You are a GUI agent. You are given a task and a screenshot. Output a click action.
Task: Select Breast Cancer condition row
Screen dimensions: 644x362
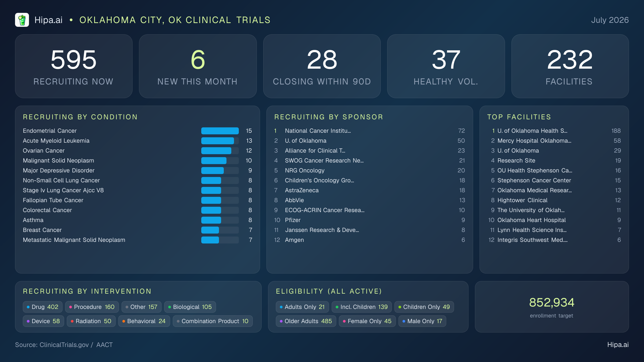click(x=137, y=230)
